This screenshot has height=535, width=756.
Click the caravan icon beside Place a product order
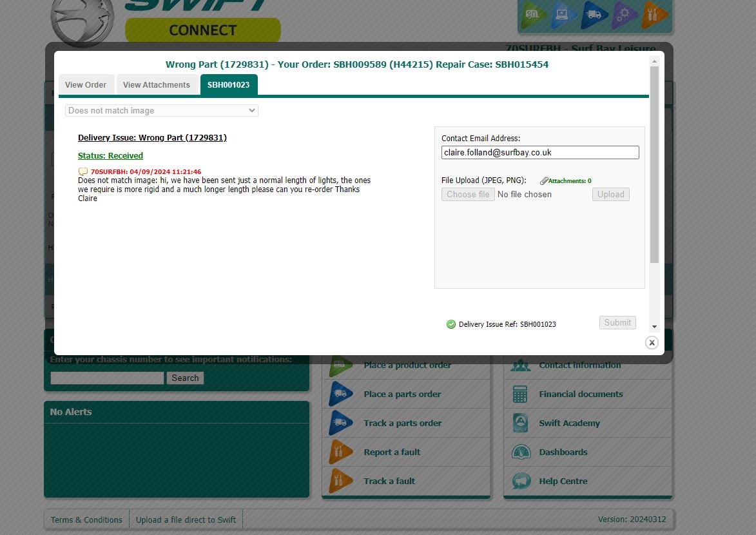(x=340, y=365)
